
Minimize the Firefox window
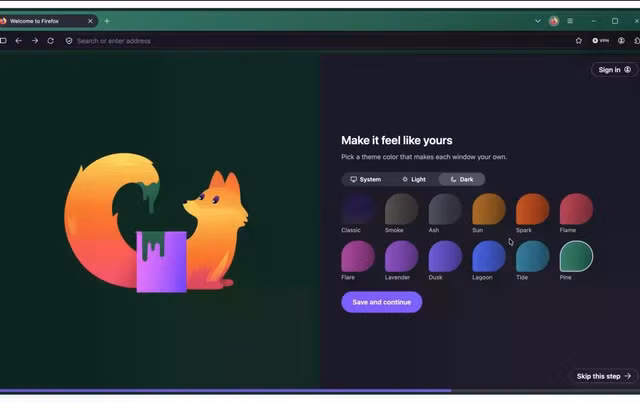click(x=594, y=21)
